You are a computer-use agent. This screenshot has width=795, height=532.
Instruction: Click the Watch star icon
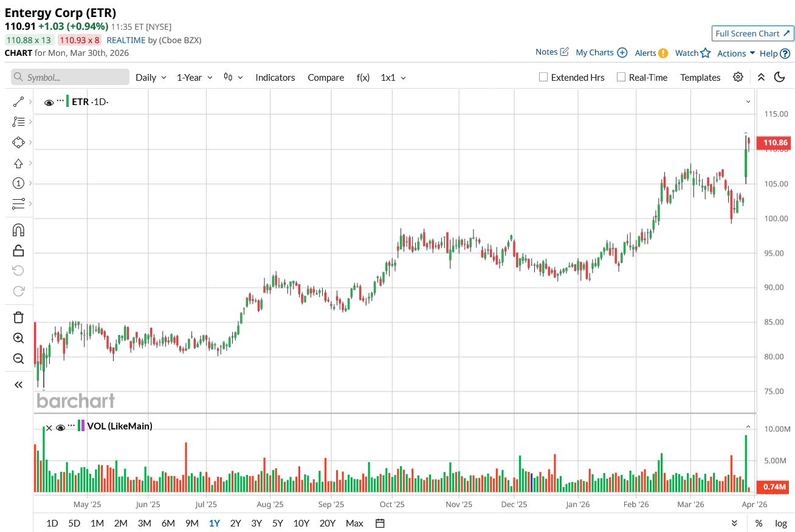tap(705, 53)
